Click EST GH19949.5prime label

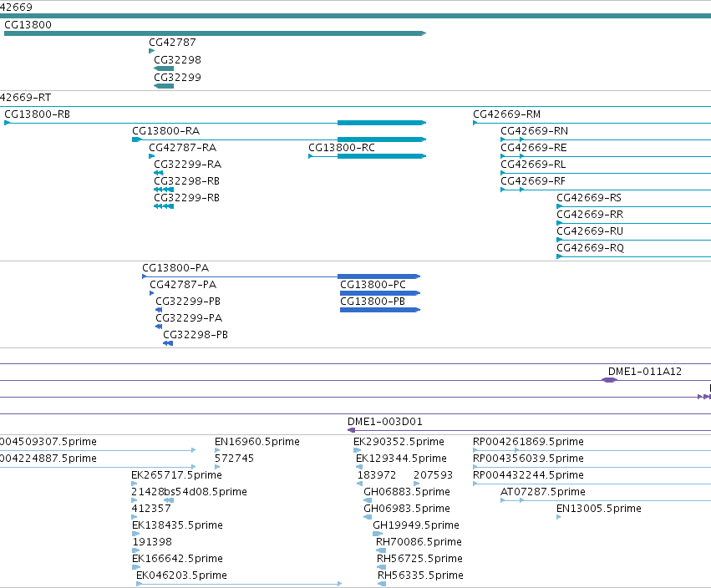pyautogui.click(x=416, y=525)
